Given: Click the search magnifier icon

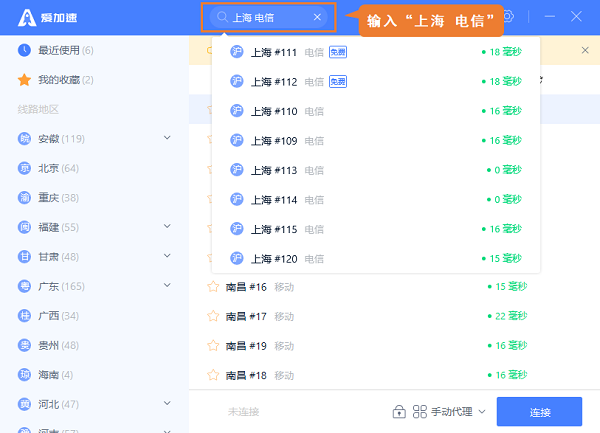Looking at the screenshot, I should tap(222, 17).
